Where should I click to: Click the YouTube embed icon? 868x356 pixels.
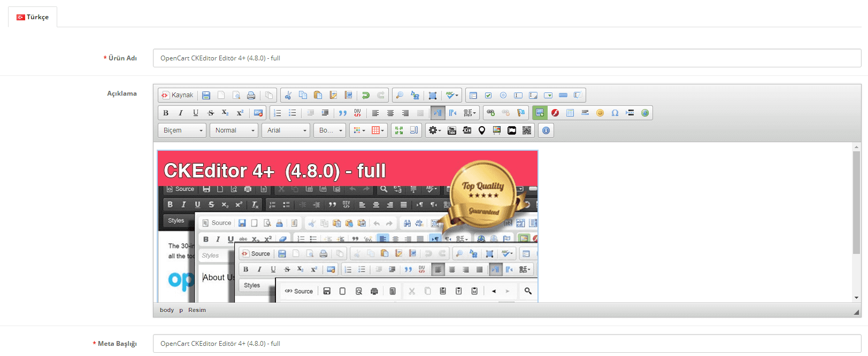tap(452, 130)
